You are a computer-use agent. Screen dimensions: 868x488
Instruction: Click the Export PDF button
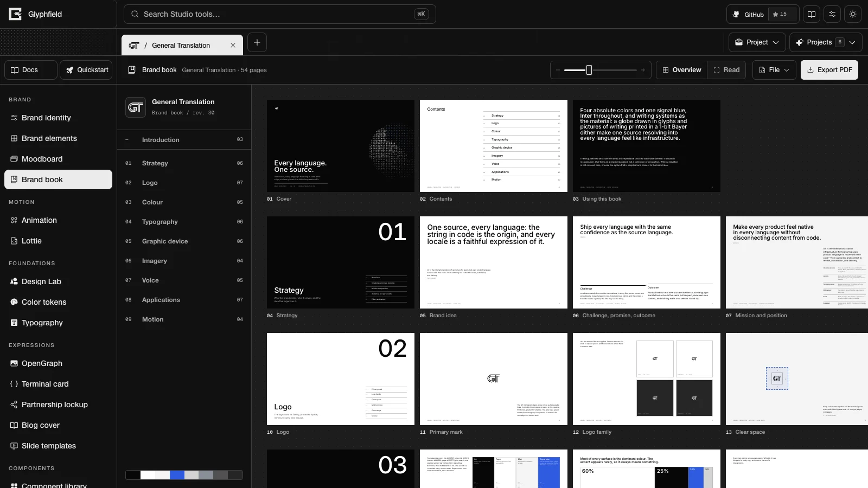(x=829, y=70)
